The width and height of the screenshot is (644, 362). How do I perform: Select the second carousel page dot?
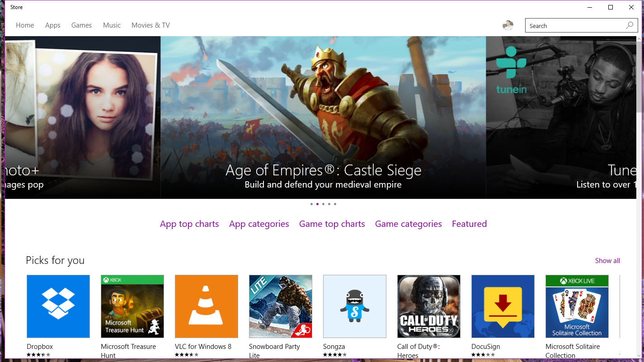[317, 204]
